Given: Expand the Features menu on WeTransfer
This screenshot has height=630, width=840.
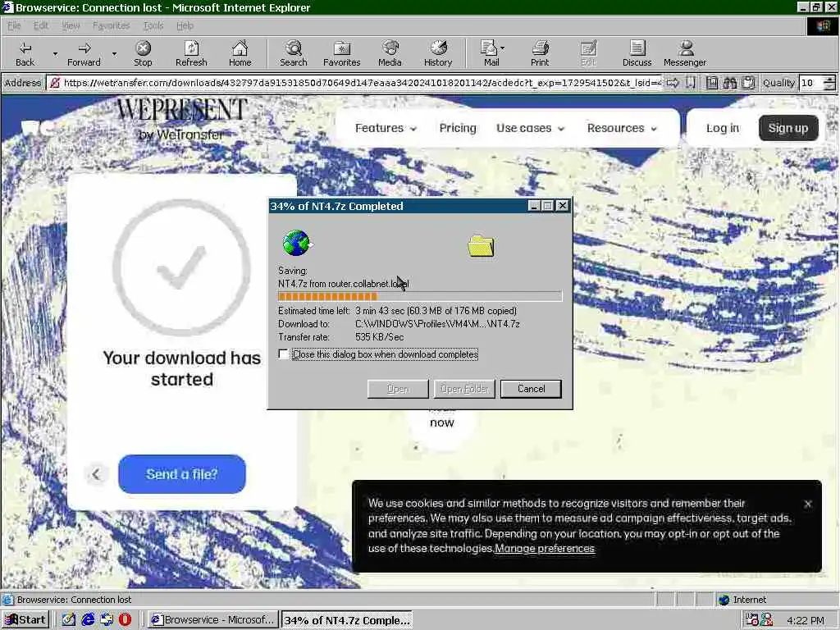Looking at the screenshot, I should click(386, 128).
